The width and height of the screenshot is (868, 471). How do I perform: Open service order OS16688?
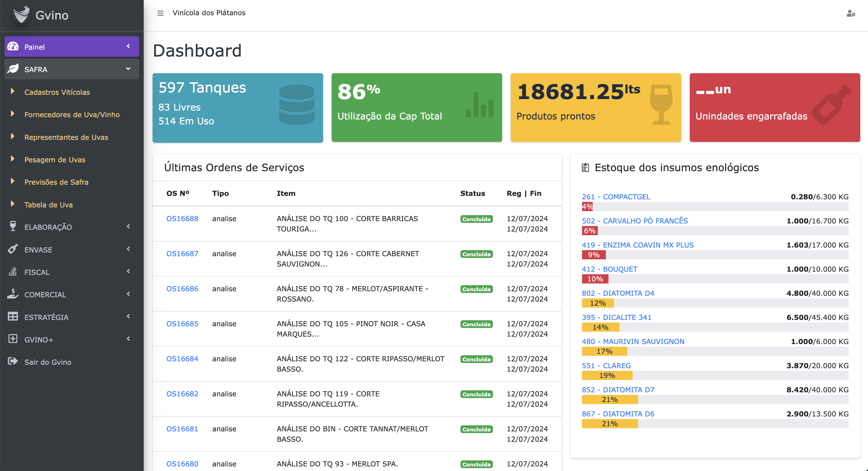tap(182, 219)
